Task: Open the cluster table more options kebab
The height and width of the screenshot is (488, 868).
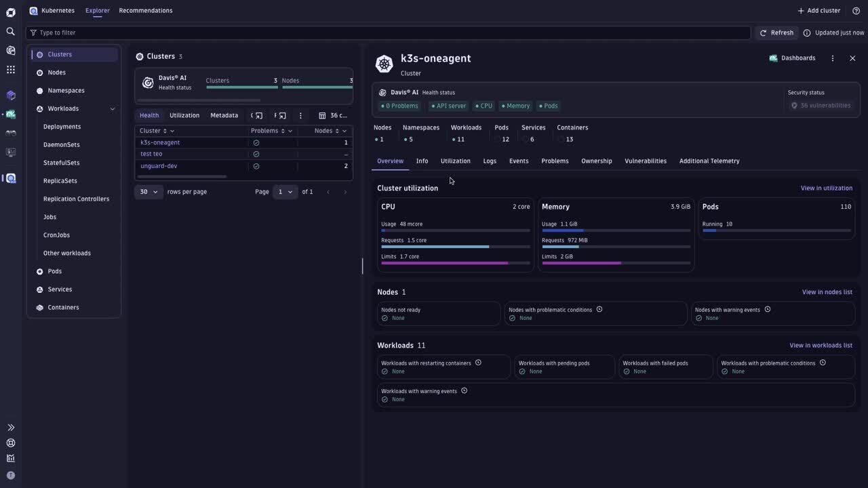Action: (300, 115)
